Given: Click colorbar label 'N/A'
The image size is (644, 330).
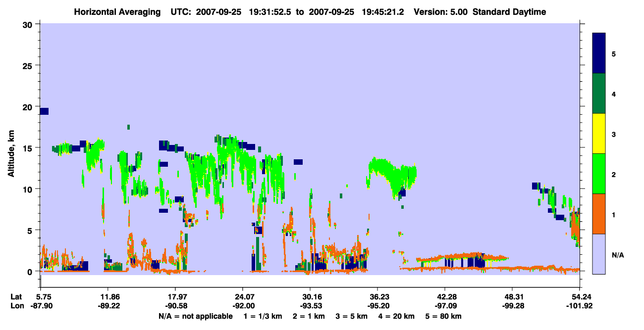Looking at the screenshot, I should pyautogui.click(x=618, y=255).
